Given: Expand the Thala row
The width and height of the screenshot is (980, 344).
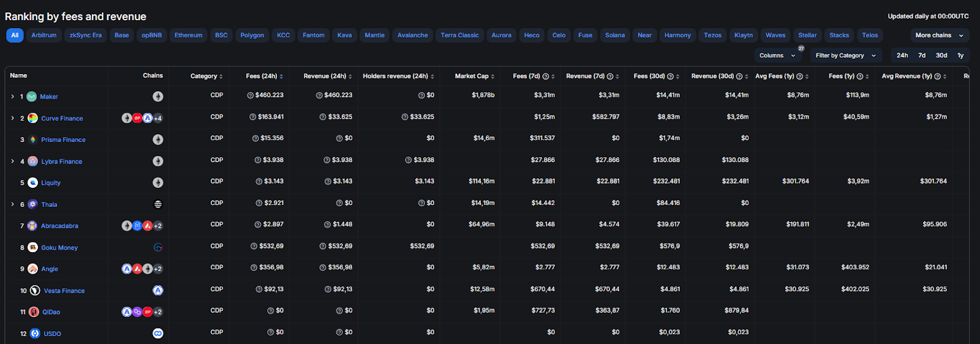Looking at the screenshot, I should (x=12, y=204).
